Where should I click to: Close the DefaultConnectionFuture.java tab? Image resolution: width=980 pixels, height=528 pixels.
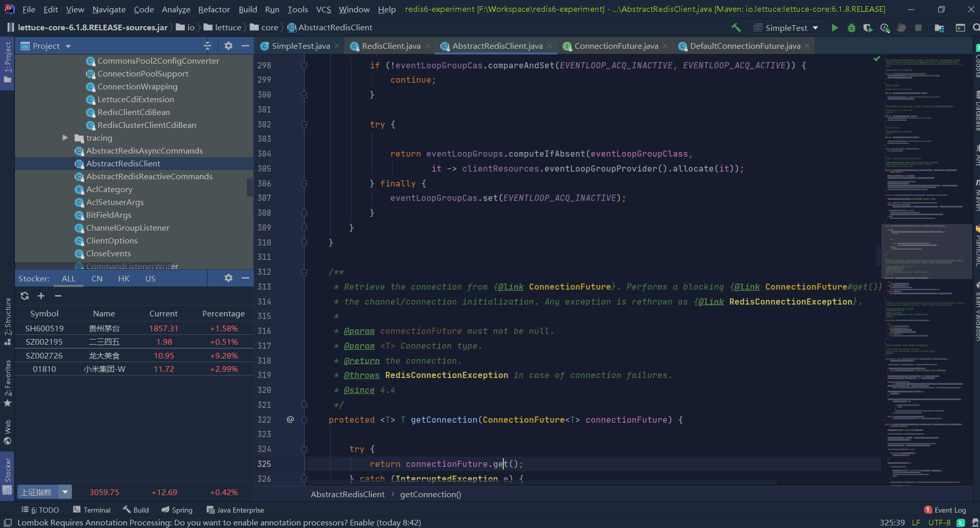(807, 46)
